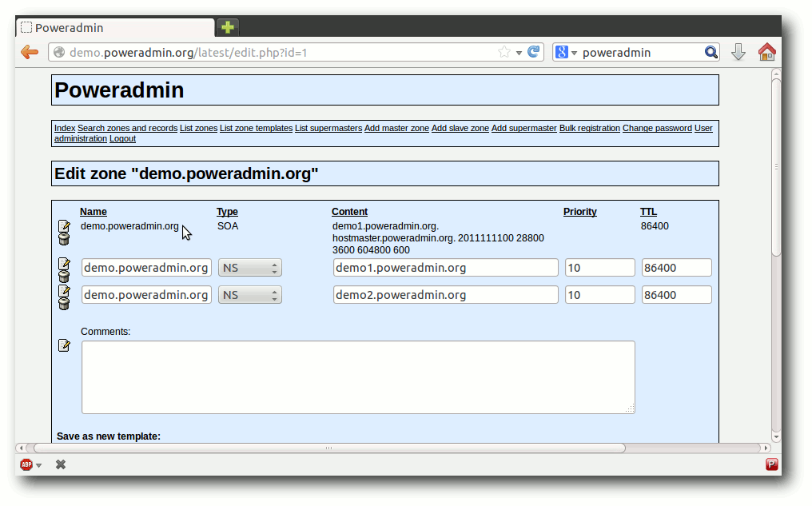Edit the SOA record pencil icon

(x=64, y=225)
